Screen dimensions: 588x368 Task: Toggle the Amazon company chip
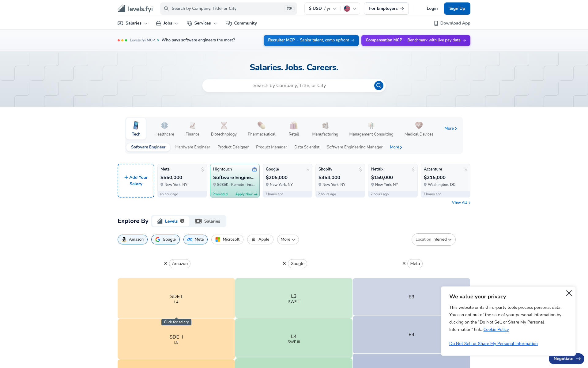coord(133,240)
